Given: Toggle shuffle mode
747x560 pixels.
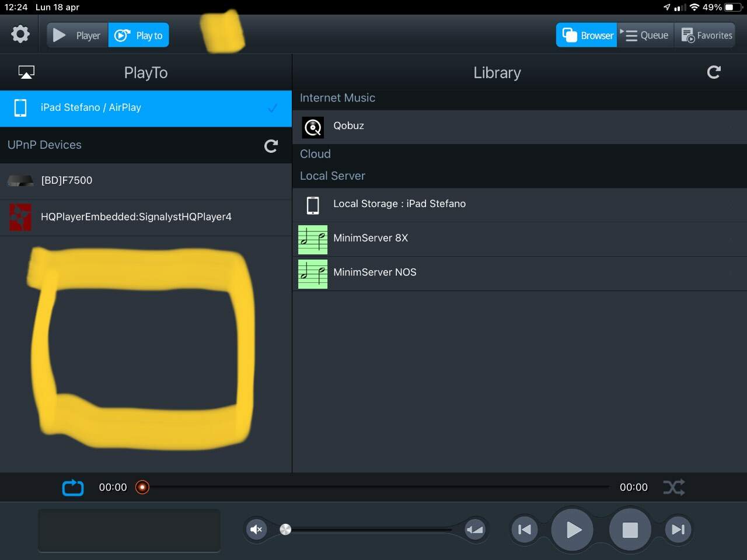Looking at the screenshot, I should point(674,487).
